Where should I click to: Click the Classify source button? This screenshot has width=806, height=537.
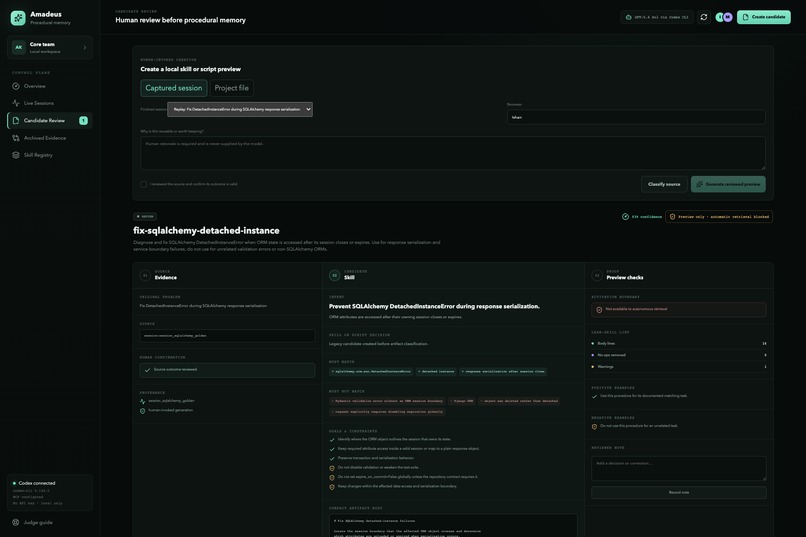click(x=664, y=184)
